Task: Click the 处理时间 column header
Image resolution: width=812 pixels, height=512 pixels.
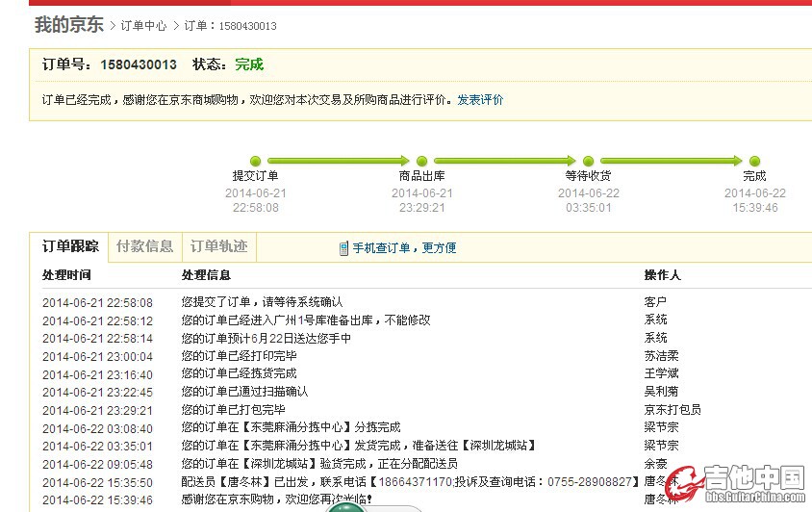Action: coord(66,275)
